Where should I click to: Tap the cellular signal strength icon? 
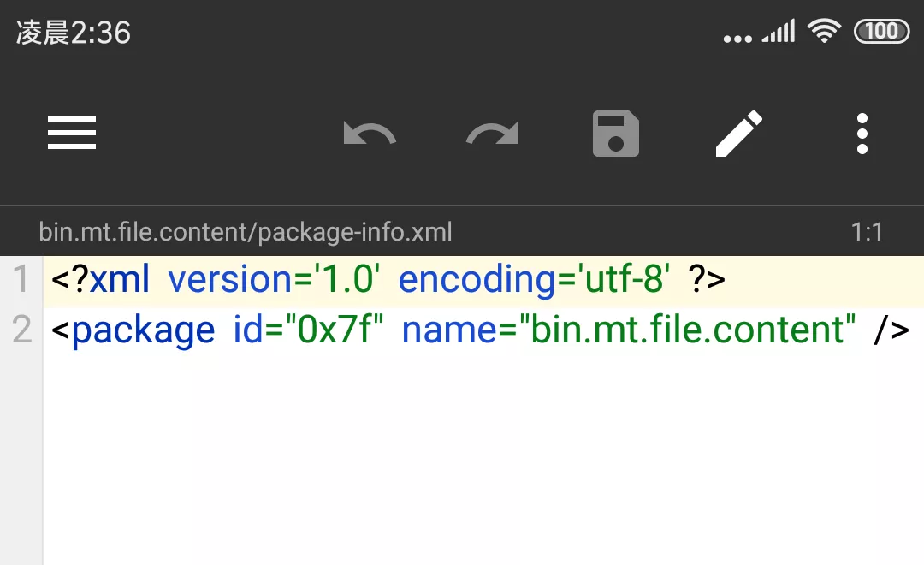click(778, 33)
